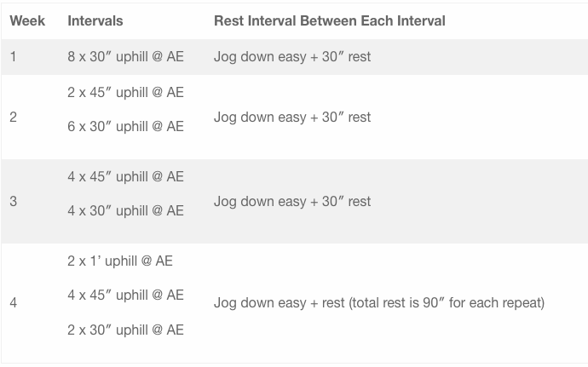This screenshot has width=588, height=367.
Task: Select the week number 3 cell
Action: (13, 202)
